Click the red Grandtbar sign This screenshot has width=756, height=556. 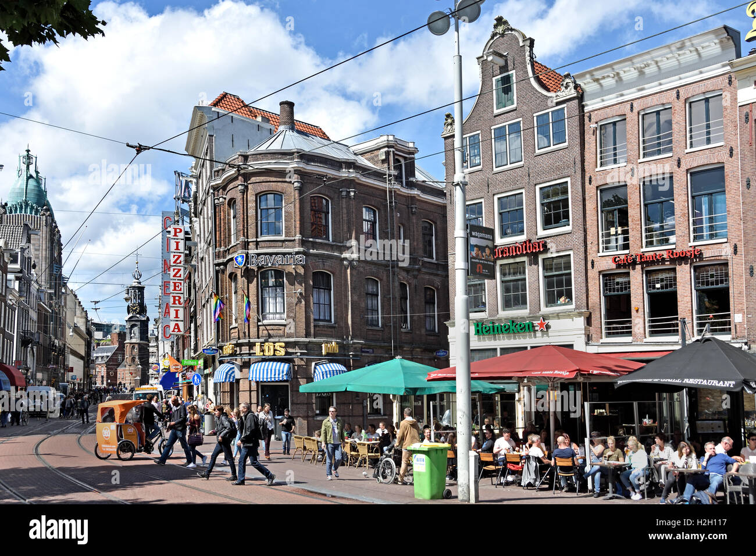coord(520,248)
